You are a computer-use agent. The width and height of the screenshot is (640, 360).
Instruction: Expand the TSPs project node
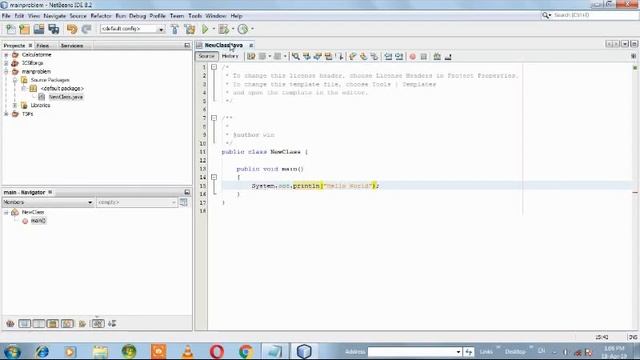click(x=6, y=114)
